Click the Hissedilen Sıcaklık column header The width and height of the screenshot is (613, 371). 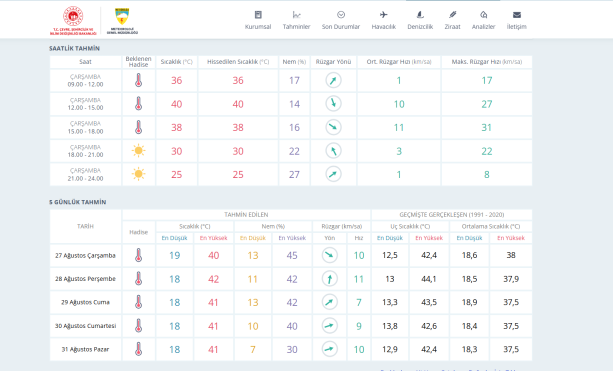tap(238, 62)
